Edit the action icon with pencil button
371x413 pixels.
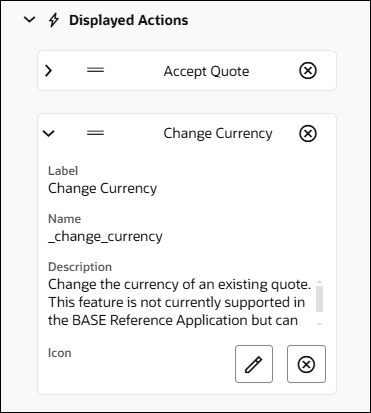254,364
